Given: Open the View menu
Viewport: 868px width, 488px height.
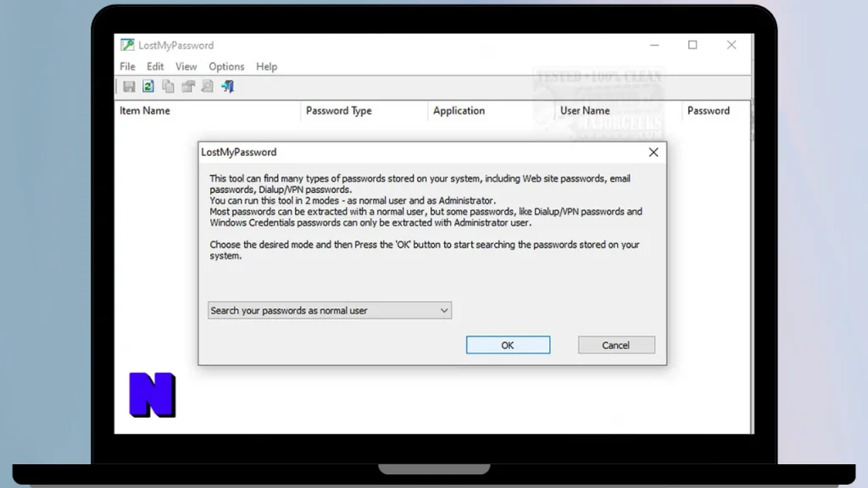Looking at the screenshot, I should [186, 66].
